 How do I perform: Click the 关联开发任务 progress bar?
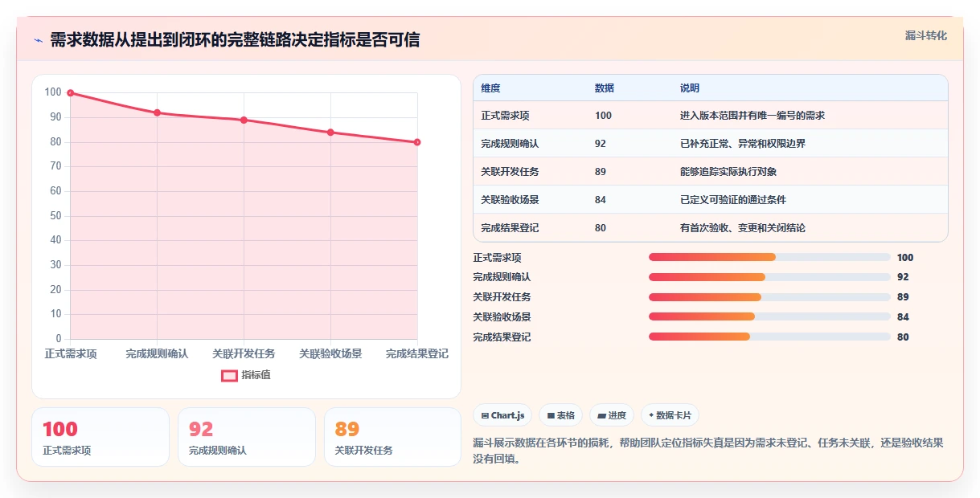[769, 297]
